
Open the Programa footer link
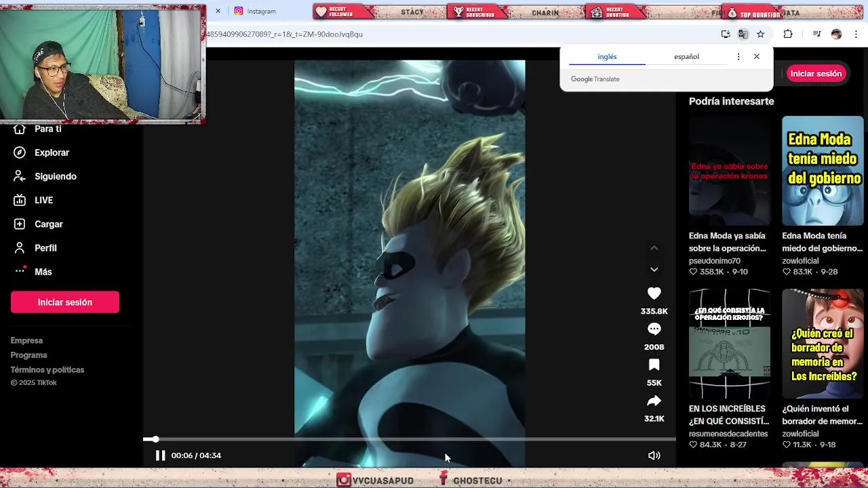[x=28, y=355]
